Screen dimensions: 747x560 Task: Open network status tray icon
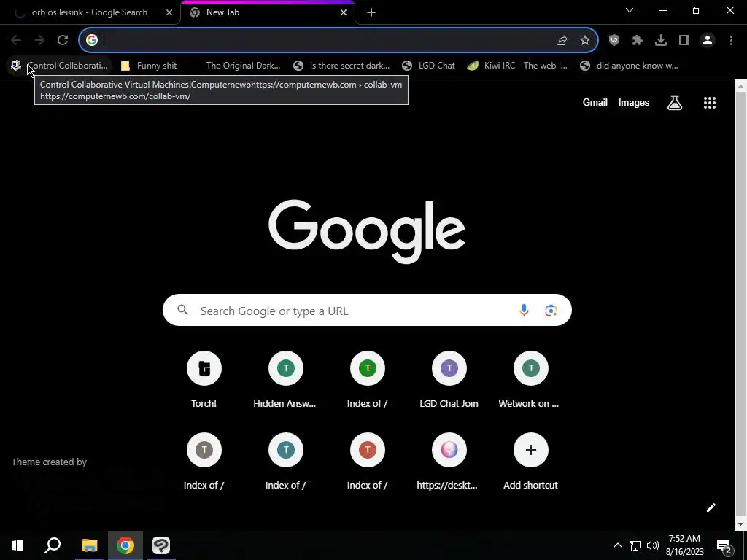(x=635, y=545)
